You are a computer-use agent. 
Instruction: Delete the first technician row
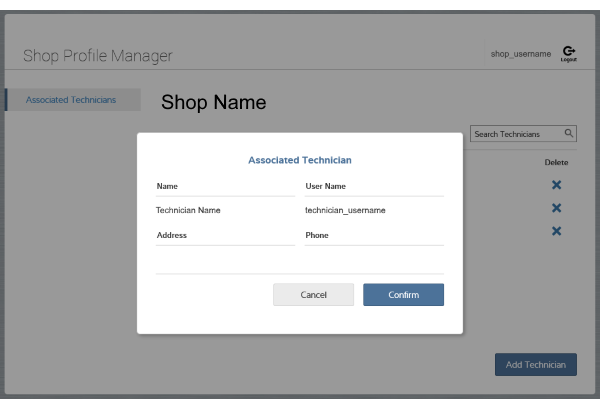556,185
